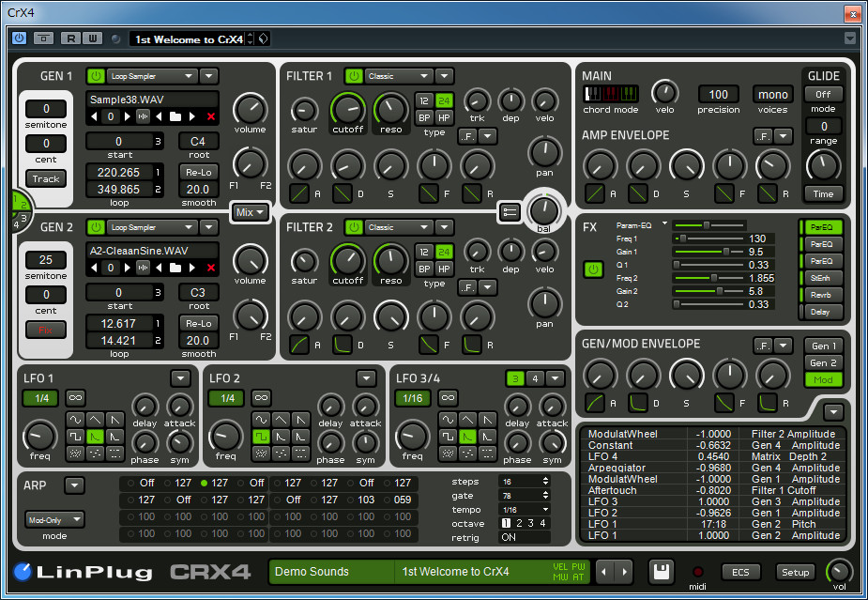Click host preset browser diamond icon
868x600 pixels.
[x=264, y=38]
